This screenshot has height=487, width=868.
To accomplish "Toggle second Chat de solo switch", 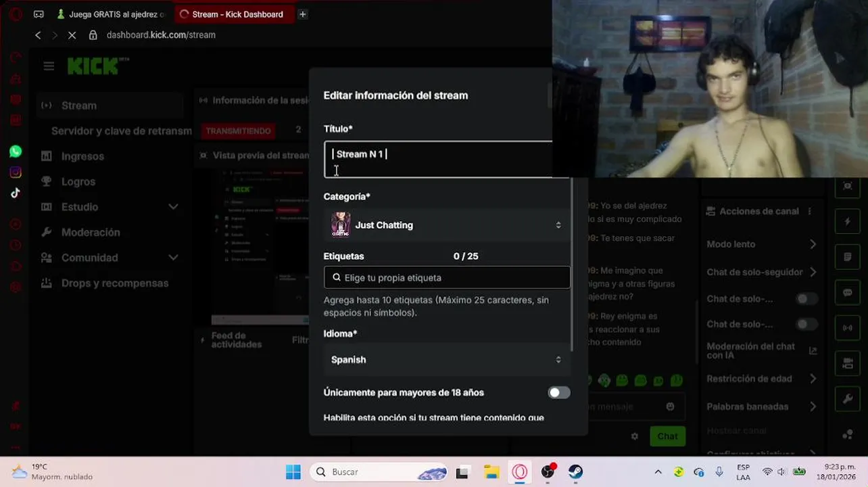I will (806, 324).
